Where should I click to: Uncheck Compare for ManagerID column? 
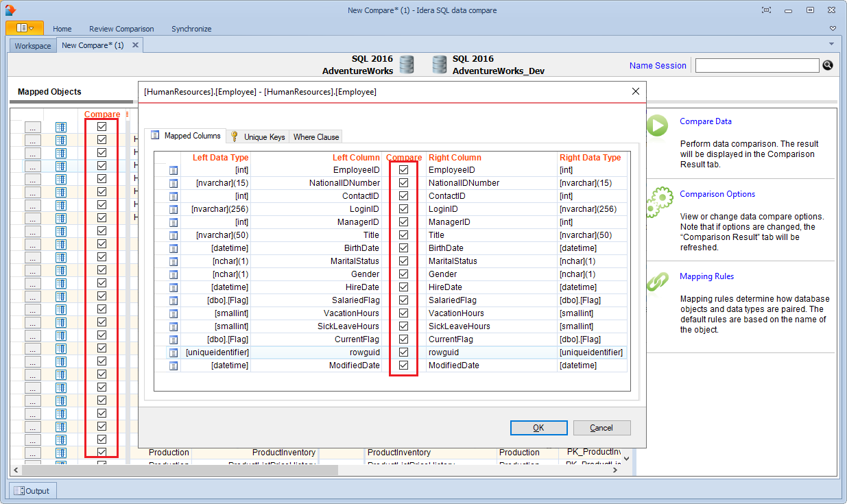[403, 221]
